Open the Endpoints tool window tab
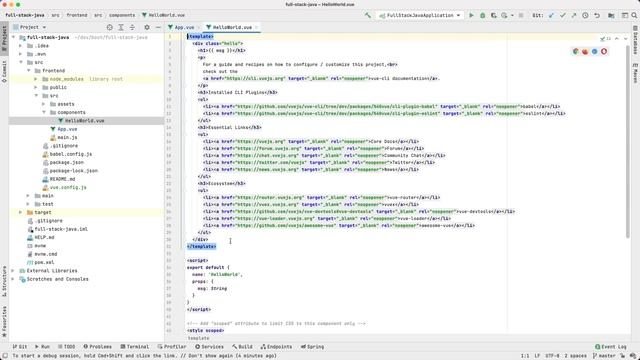The width and height of the screenshot is (640, 360). tap(276, 347)
